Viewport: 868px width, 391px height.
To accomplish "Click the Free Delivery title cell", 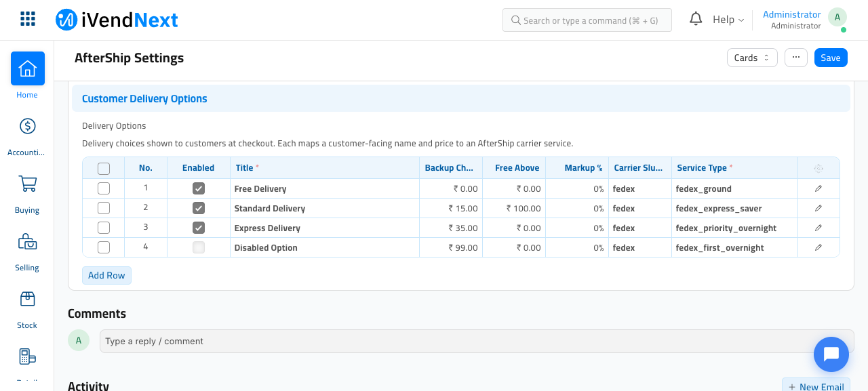I will [x=325, y=188].
